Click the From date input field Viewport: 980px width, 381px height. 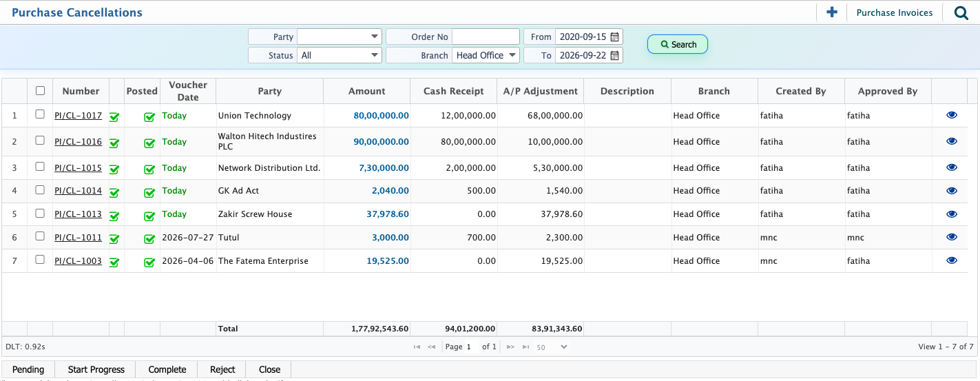pyautogui.click(x=582, y=37)
